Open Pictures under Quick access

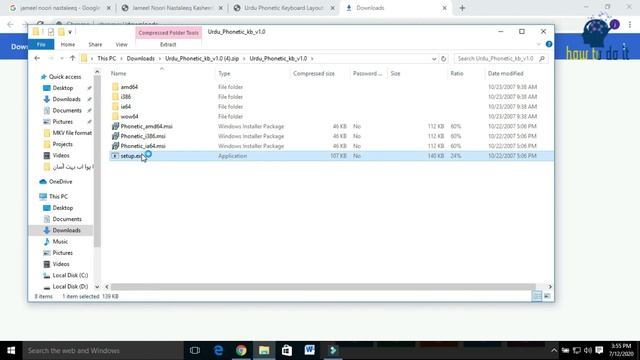(x=62, y=122)
